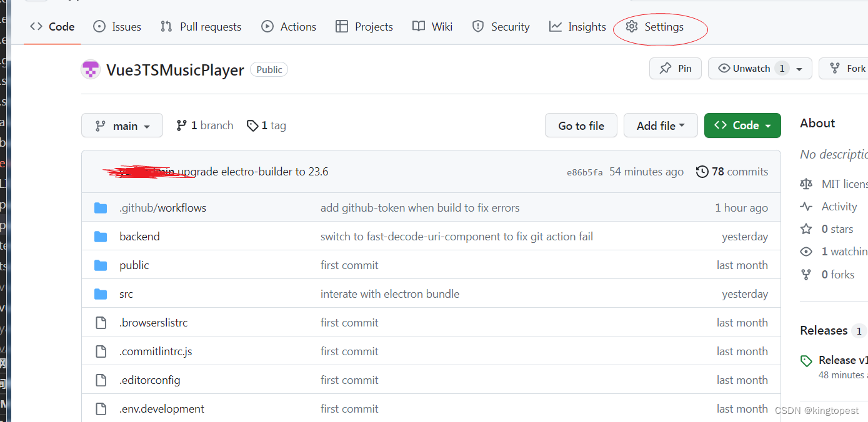This screenshot has height=422, width=868.
Task: Open the Releases section heading
Action: (x=824, y=330)
